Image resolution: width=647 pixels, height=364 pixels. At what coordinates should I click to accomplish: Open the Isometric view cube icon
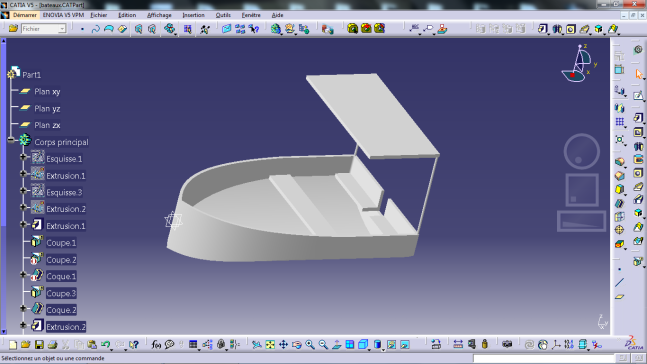click(363, 345)
